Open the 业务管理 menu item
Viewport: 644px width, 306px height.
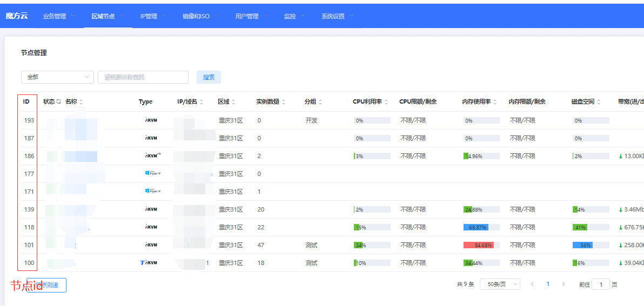coord(55,16)
